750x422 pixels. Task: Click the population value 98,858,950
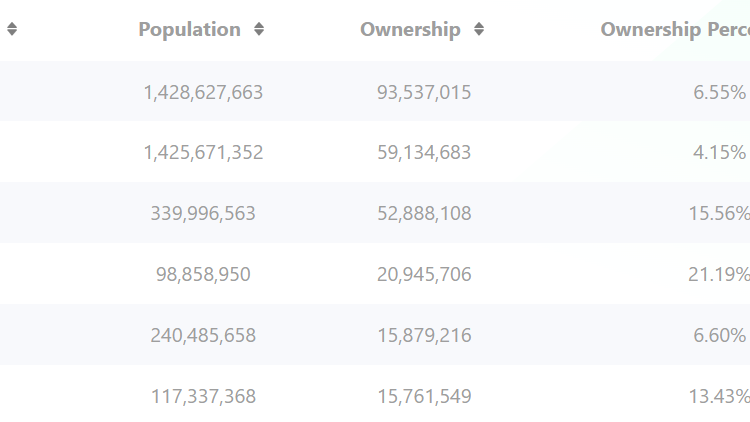click(203, 275)
